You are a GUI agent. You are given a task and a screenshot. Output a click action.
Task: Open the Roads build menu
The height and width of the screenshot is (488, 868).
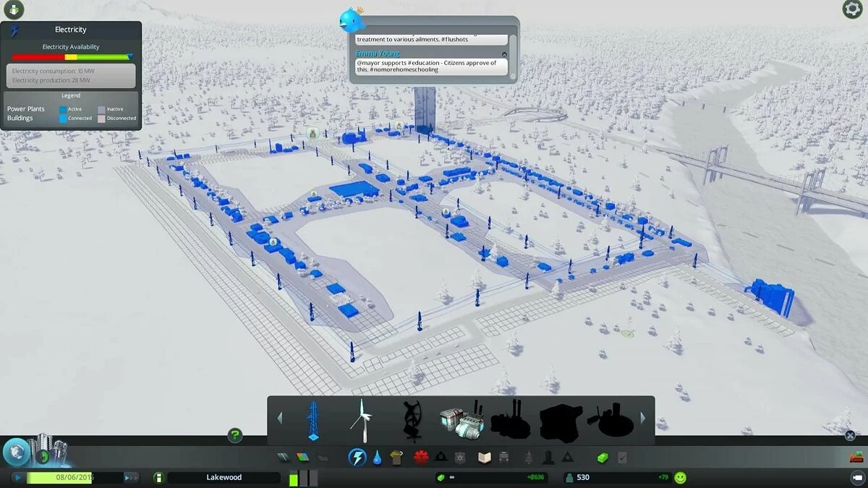pyautogui.click(x=284, y=458)
